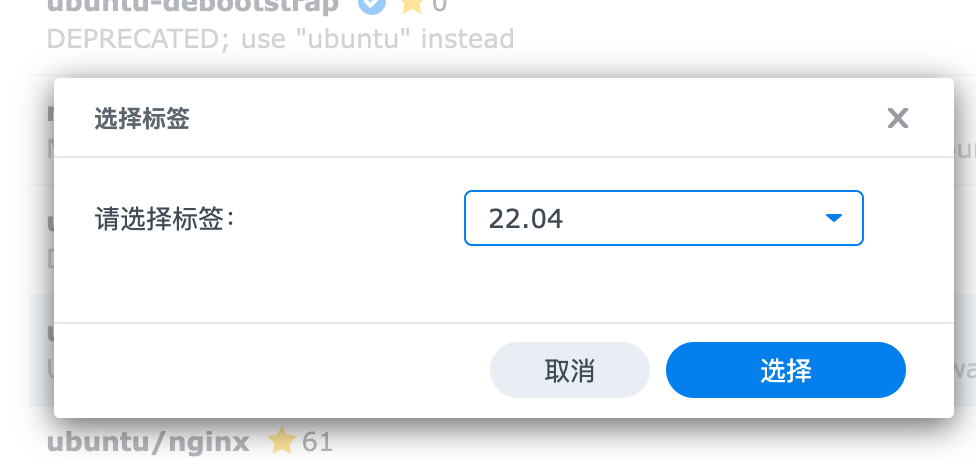Click the DEPRECATED description text line
Screen dimensions: 976x458
coord(281,39)
